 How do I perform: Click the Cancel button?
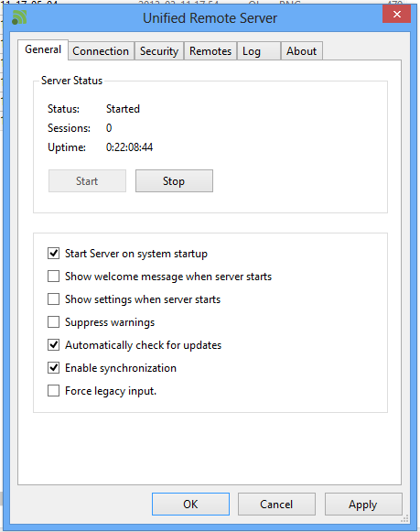pyautogui.click(x=276, y=505)
